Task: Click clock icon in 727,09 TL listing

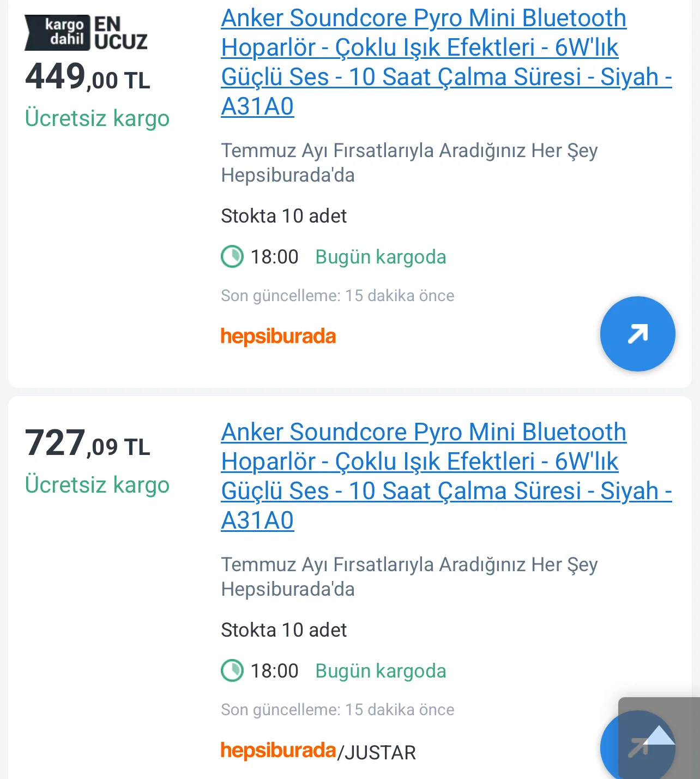Action: [x=232, y=670]
